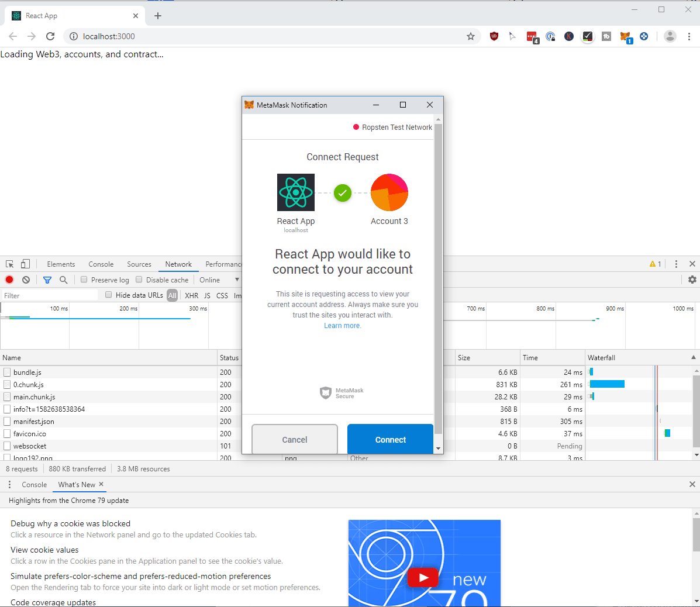Close the DevTools panel
The image size is (700, 607).
pyautogui.click(x=692, y=264)
